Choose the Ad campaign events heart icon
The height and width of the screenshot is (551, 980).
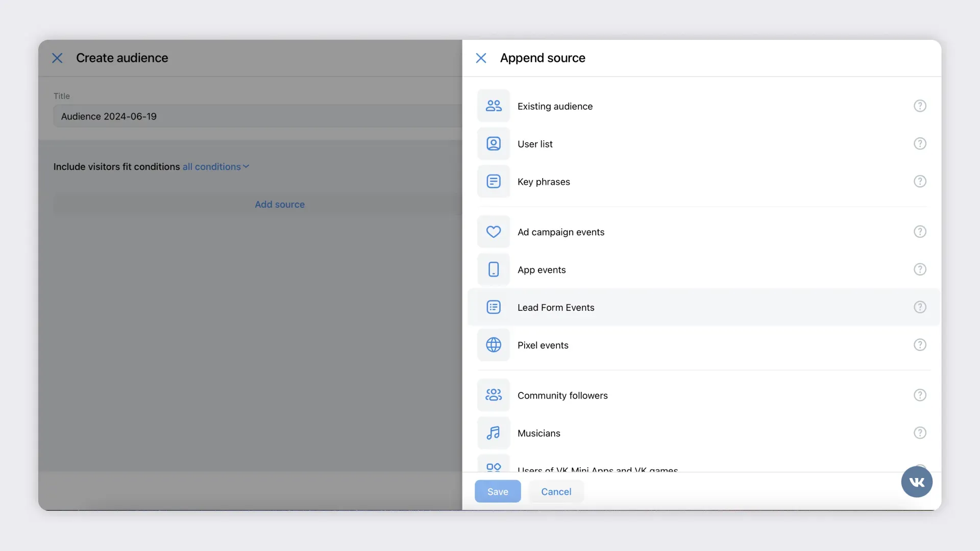493,232
